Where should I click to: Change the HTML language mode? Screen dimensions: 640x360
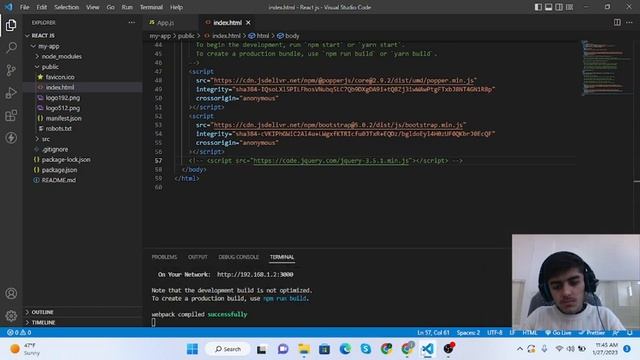coord(530,333)
